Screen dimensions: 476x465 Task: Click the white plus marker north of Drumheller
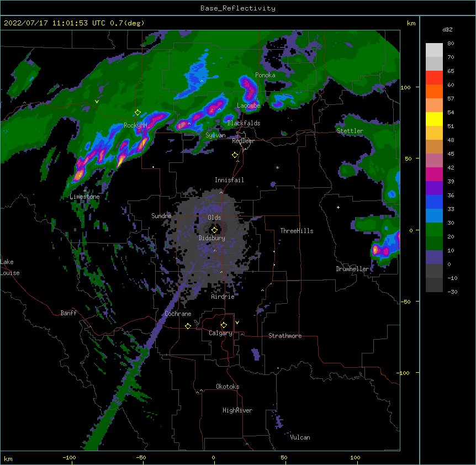point(338,207)
